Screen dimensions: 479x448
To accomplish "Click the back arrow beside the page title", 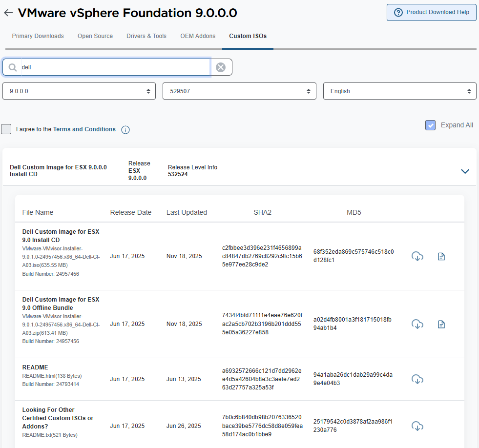I will pyautogui.click(x=8, y=13).
